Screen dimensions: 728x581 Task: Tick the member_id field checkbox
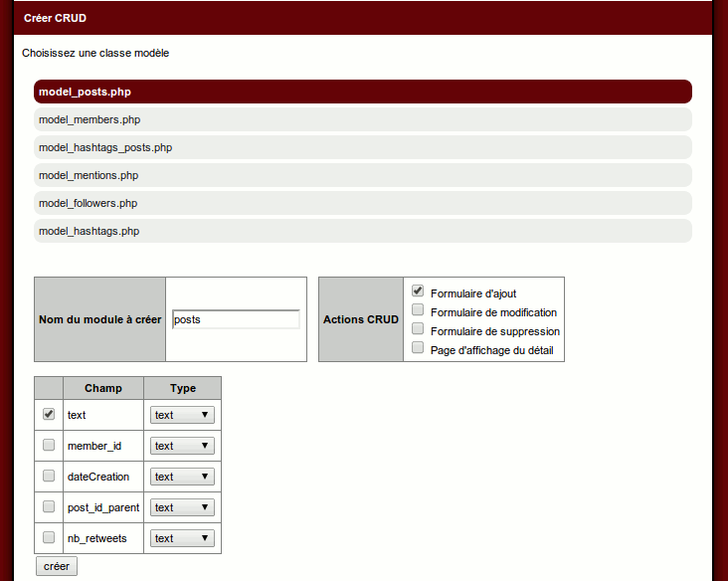[49, 445]
